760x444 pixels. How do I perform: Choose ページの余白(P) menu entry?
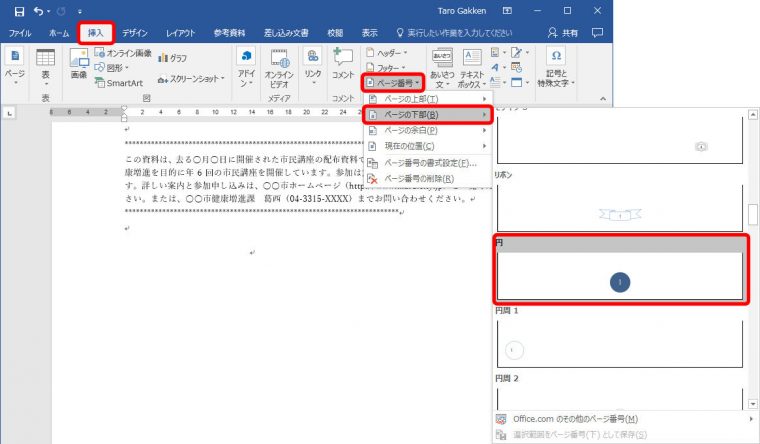pos(428,130)
